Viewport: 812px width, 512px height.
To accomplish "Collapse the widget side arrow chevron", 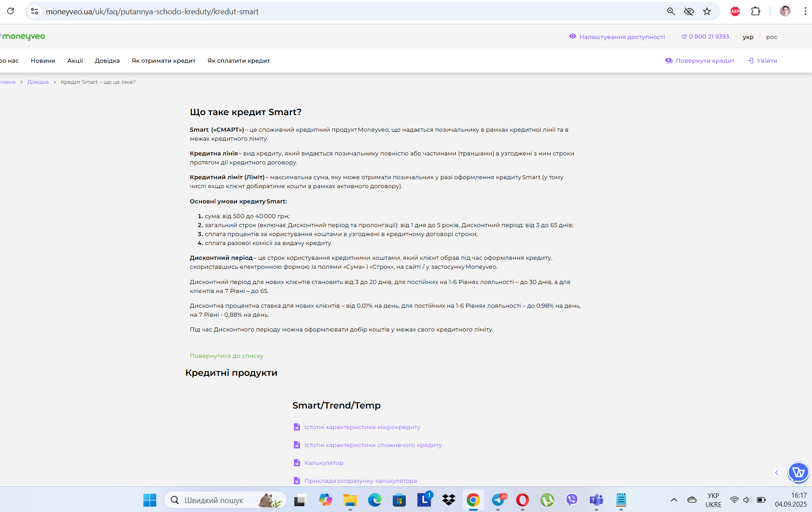I will 777,473.
